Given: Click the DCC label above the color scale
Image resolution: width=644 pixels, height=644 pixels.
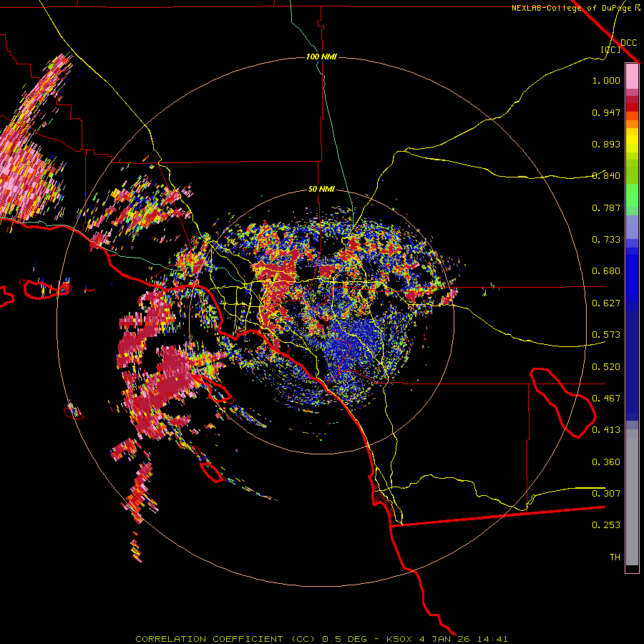Looking at the screenshot, I should point(629,43).
